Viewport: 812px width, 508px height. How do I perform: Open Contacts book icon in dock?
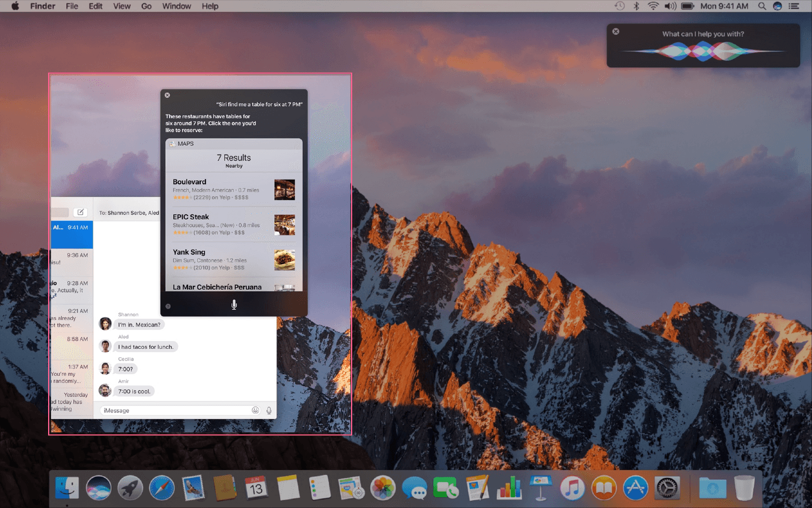[x=225, y=488]
